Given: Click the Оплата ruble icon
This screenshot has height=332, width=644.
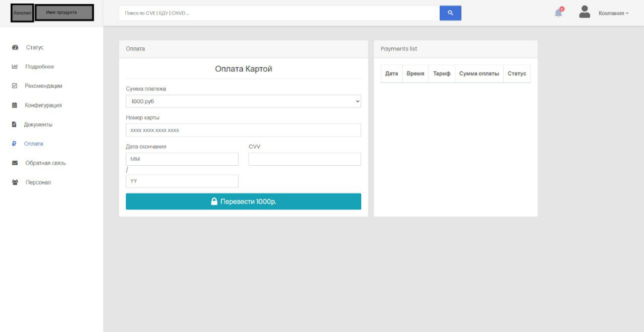Looking at the screenshot, I should (15, 144).
